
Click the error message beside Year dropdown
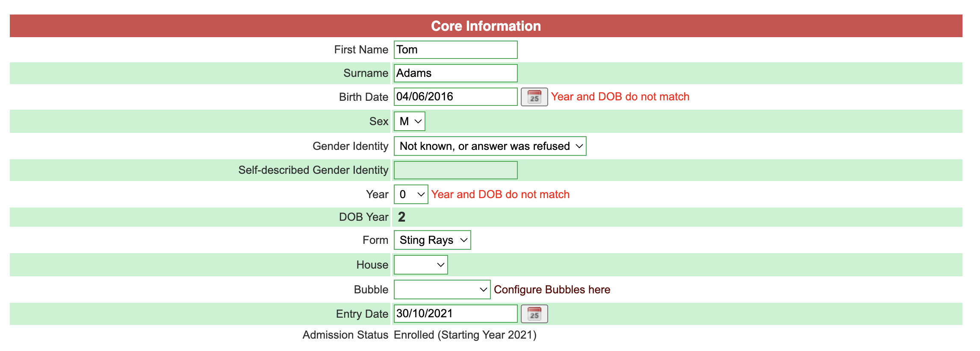(500, 194)
